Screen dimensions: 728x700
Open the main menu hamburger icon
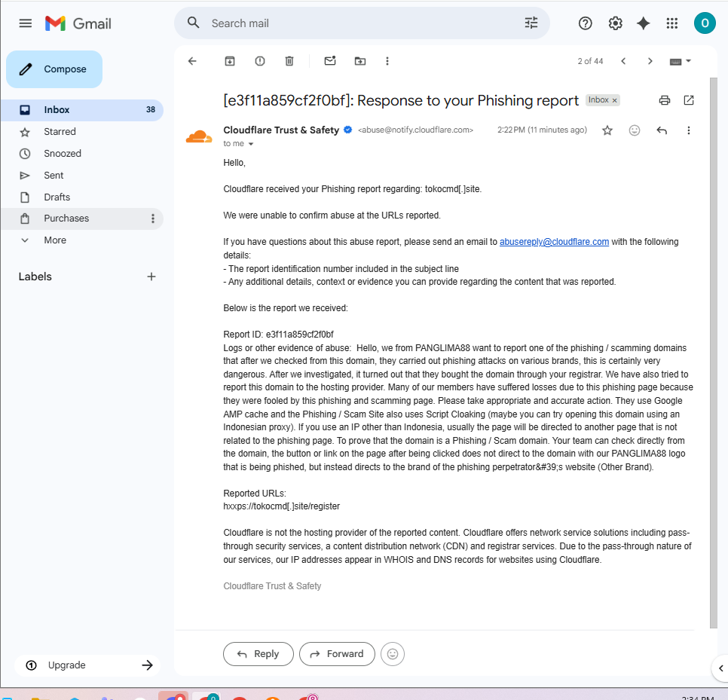point(25,23)
